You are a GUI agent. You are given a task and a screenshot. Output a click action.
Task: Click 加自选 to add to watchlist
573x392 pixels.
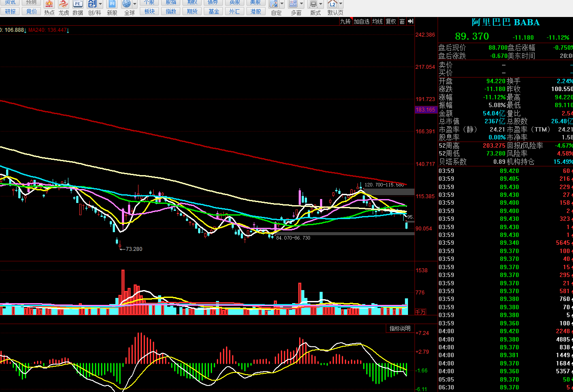click(x=361, y=21)
